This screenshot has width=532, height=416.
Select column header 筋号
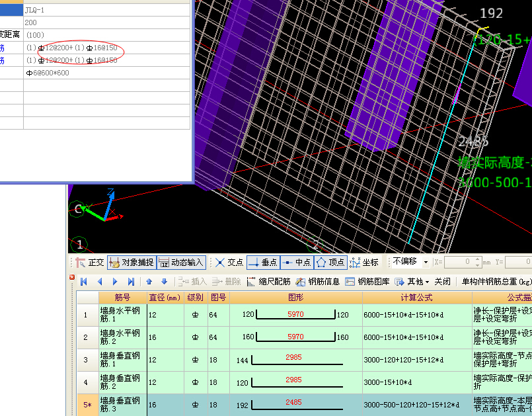[x=122, y=298]
